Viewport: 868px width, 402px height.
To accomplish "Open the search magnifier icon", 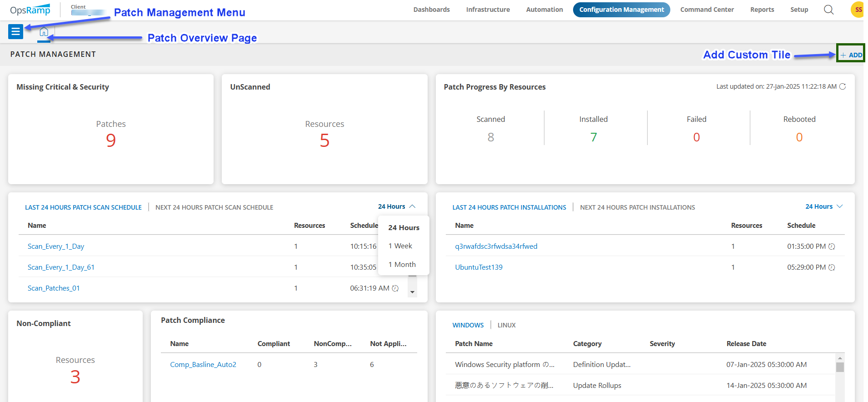I will (x=828, y=10).
